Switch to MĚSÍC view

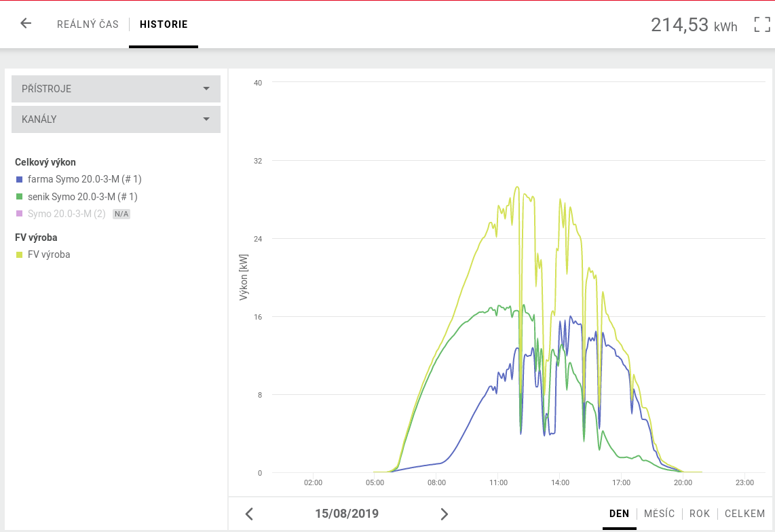659,514
